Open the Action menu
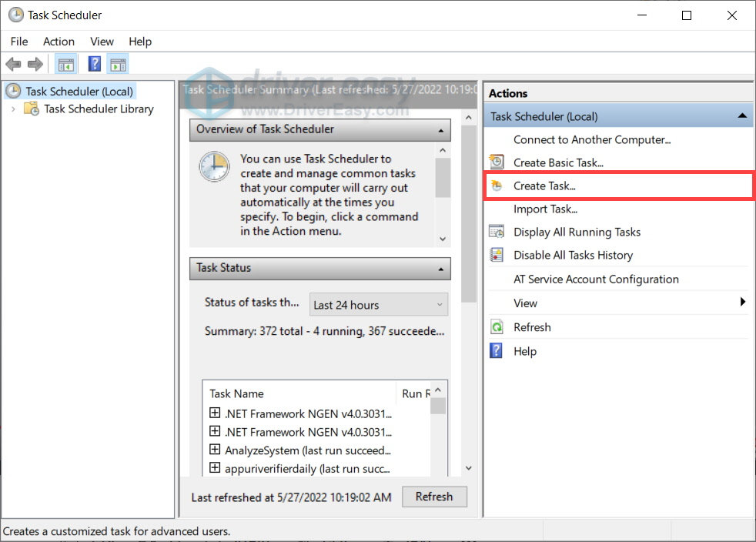Viewport: 756px width, 542px height. [x=59, y=42]
